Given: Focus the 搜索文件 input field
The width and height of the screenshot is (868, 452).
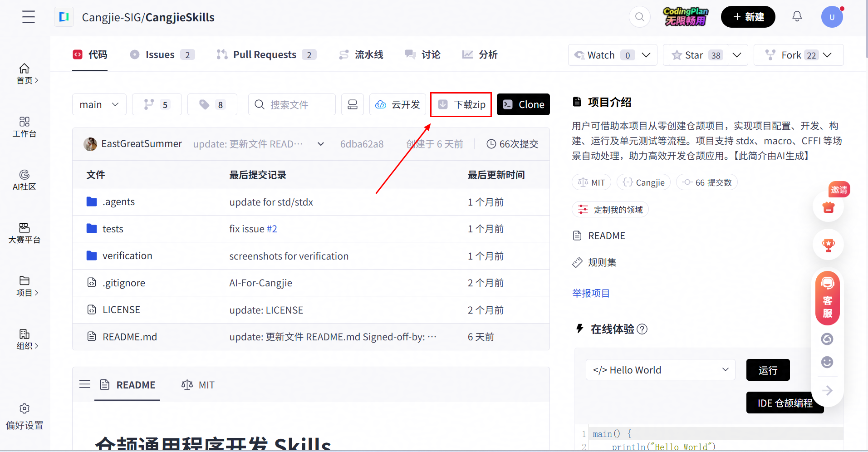Looking at the screenshot, I should pyautogui.click(x=292, y=104).
